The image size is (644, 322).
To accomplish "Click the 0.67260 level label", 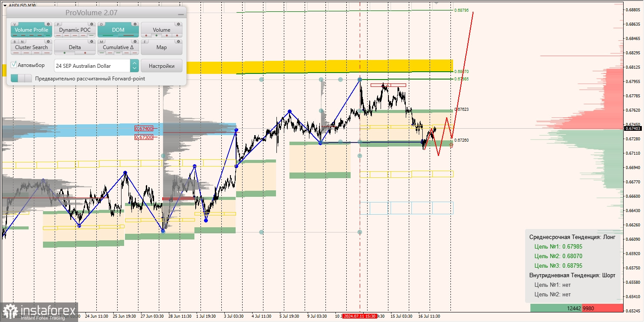I will coord(461,140).
